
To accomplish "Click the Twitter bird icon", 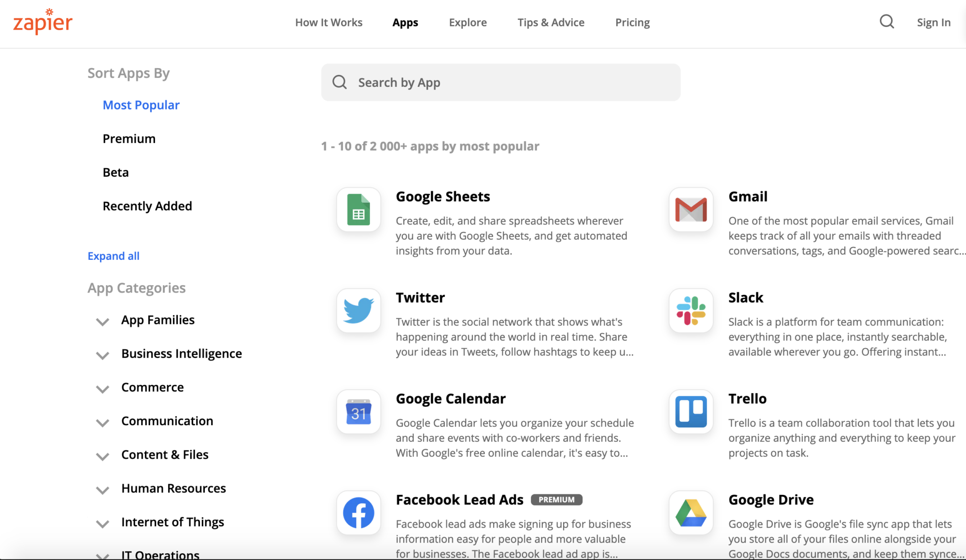I will coord(358,310).
